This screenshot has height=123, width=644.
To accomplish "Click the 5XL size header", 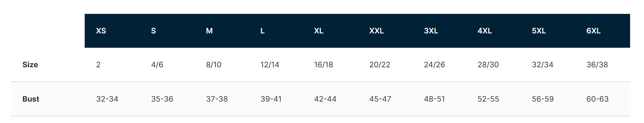I will pos(539,31).
